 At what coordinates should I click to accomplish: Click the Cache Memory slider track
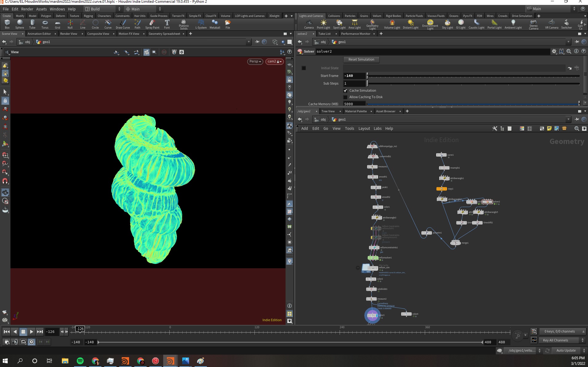coord(473,104)
